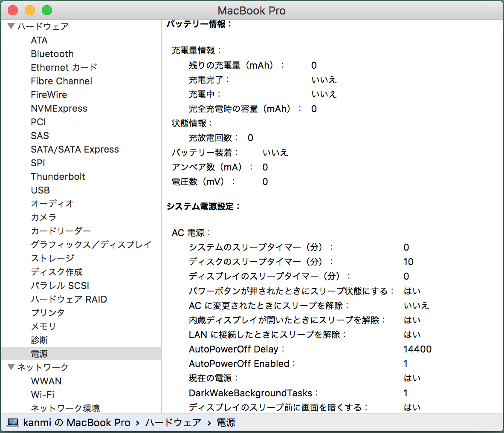Choose ストレージ from the hardware list
Viewport: 504px width, 433px height.
pyautogui.click(x=52, y=258)
